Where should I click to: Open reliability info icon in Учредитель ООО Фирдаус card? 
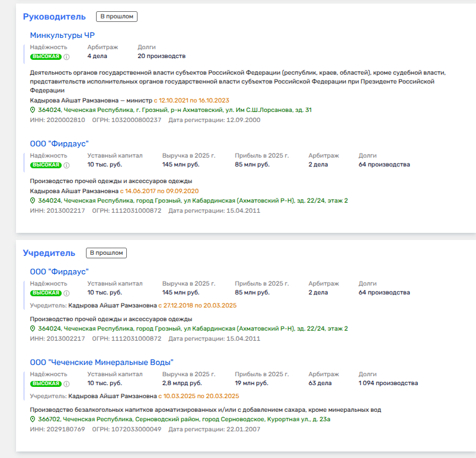[66, 293]
